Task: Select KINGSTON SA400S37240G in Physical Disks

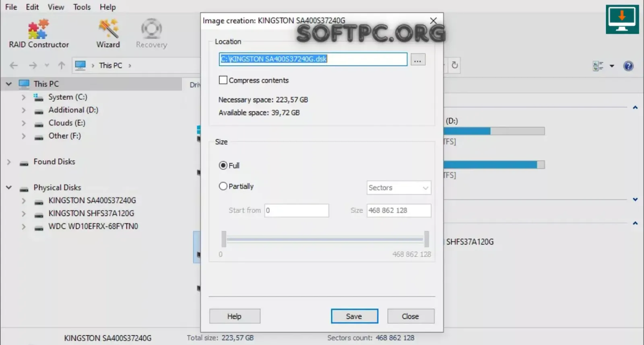Action: pos(92,200)
